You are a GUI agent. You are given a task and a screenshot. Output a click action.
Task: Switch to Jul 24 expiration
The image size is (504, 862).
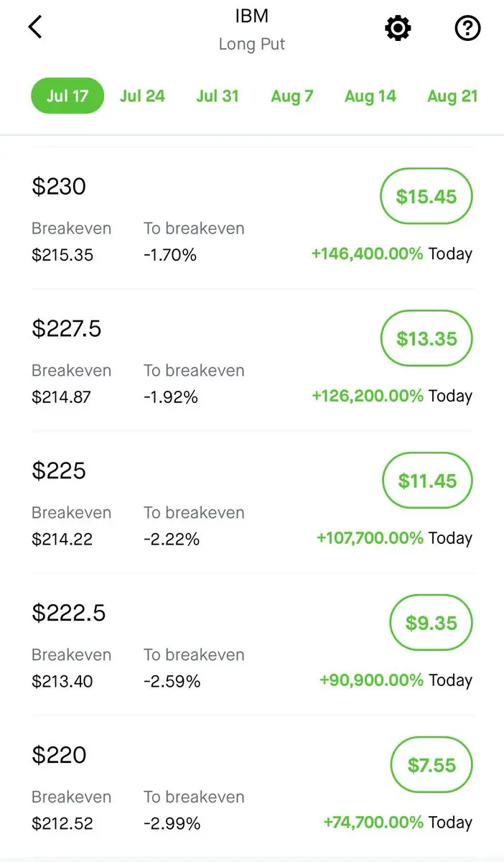click(x=142, y=96)
